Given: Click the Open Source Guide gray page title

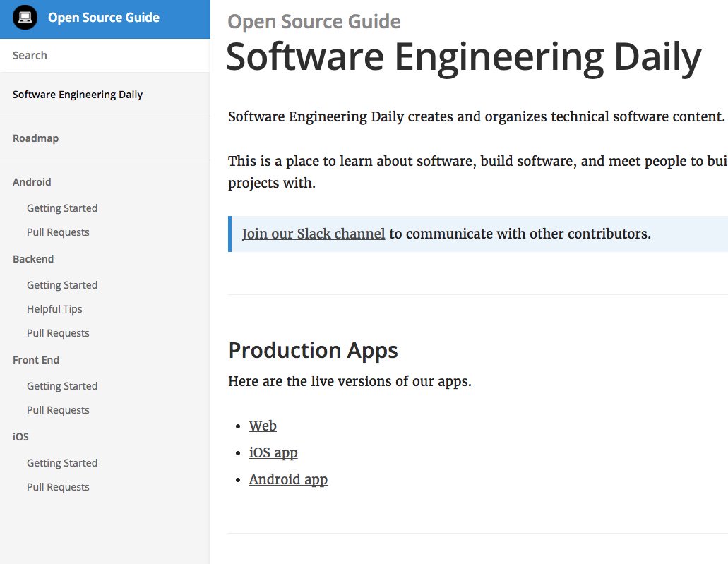Looking at the screenshot, I should (314, 22).
